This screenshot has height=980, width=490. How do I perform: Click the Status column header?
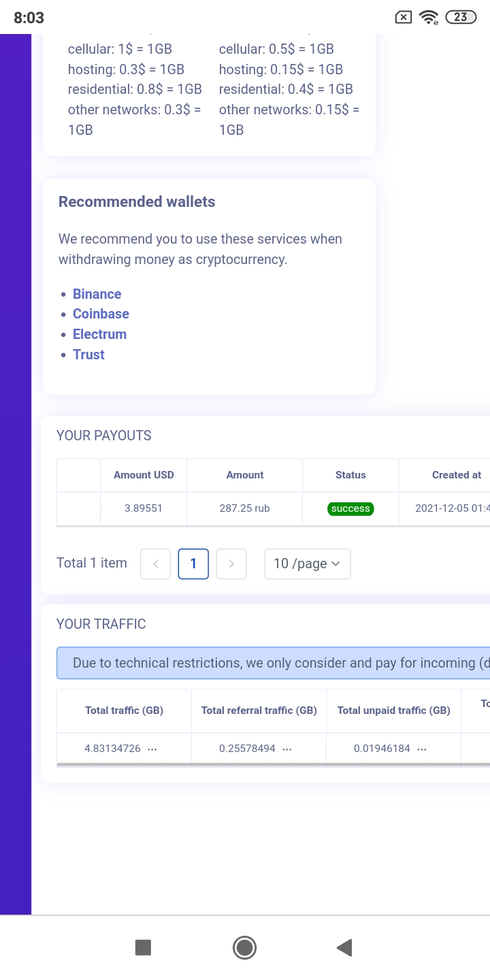[350, 475]
